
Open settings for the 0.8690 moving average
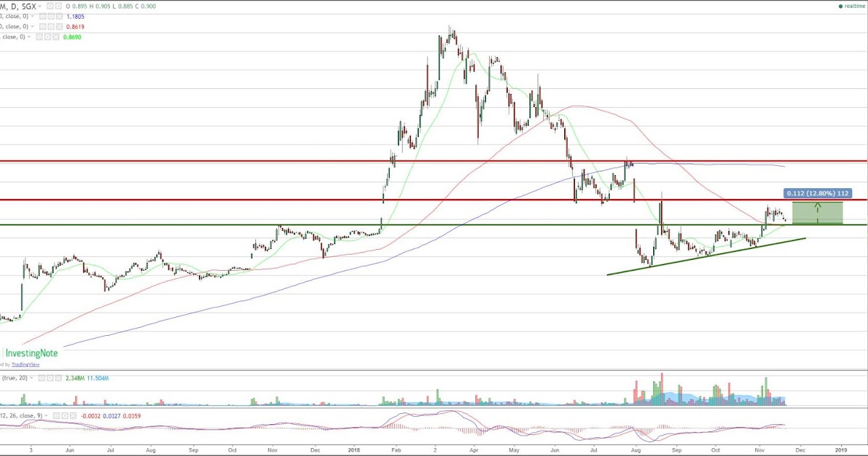[46, 36]
